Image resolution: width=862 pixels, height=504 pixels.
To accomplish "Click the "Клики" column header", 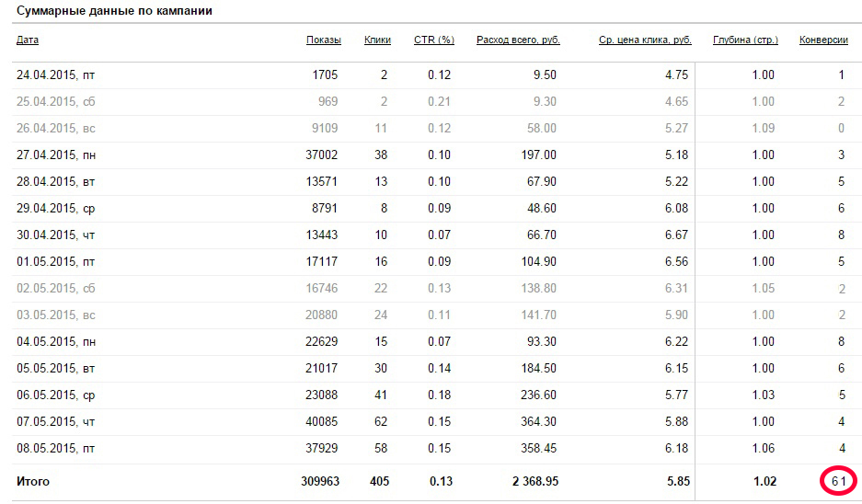I will (377, 40).
